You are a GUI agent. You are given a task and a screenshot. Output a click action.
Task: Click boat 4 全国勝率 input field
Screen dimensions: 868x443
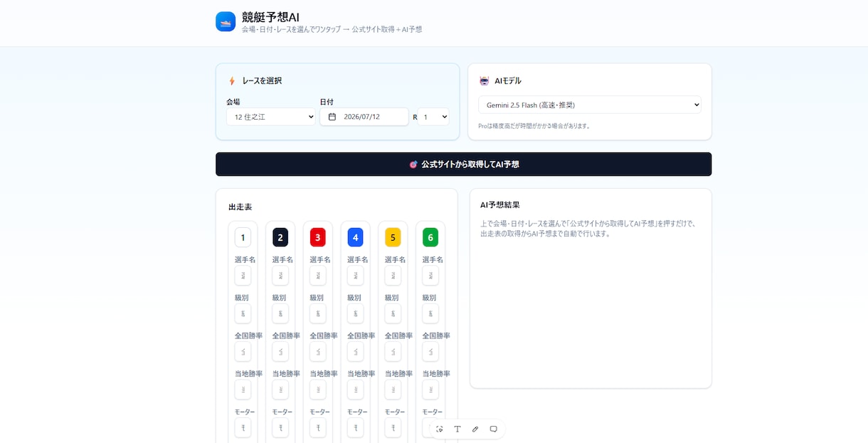pos(356,352)
